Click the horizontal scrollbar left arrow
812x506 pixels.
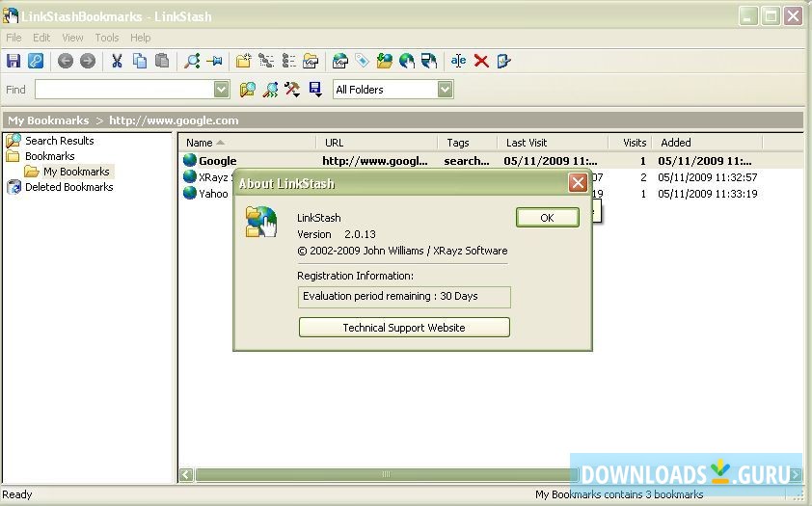(x=186, y=474)
